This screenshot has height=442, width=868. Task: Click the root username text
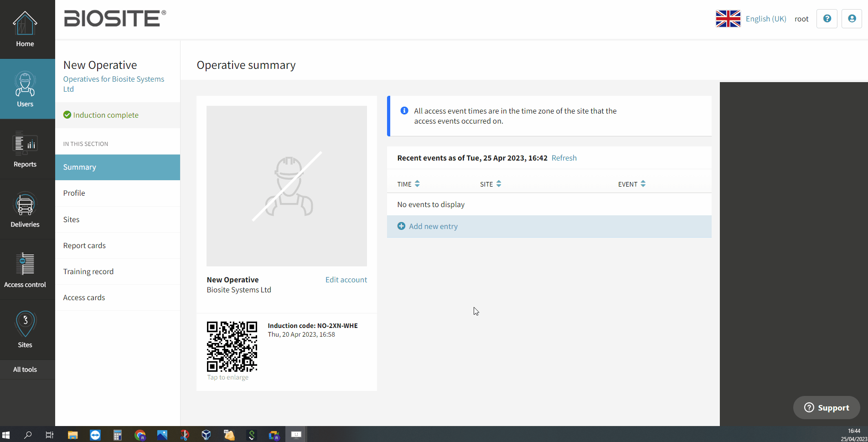pos(801,19)
